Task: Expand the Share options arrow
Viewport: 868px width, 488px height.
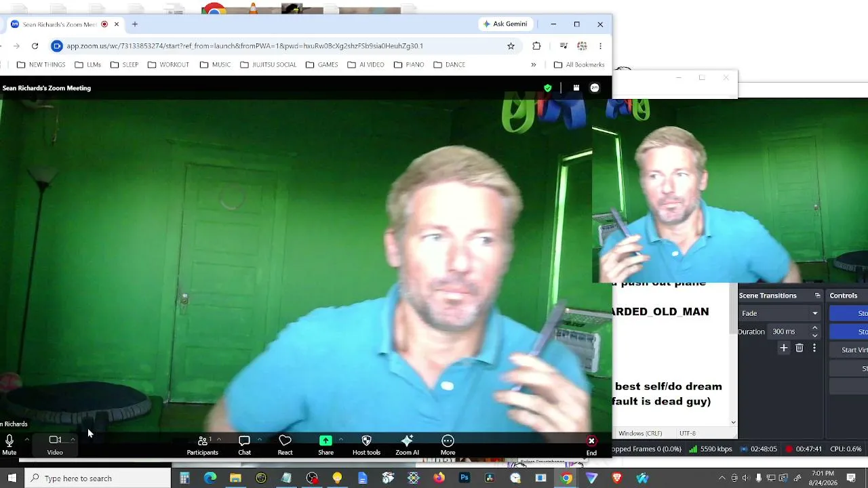Action: pyautogui.click(x=340, y=440)
